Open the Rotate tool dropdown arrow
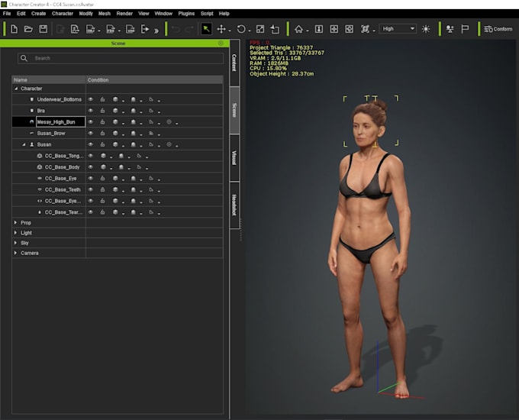The image size is (519, 420). (x=250, y=31)
